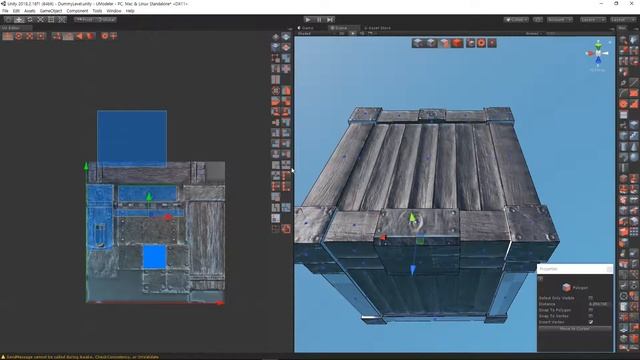Viewport: 640px width, 360px height.
Task: Open the Help menu
Action: [x=130, y=11]
